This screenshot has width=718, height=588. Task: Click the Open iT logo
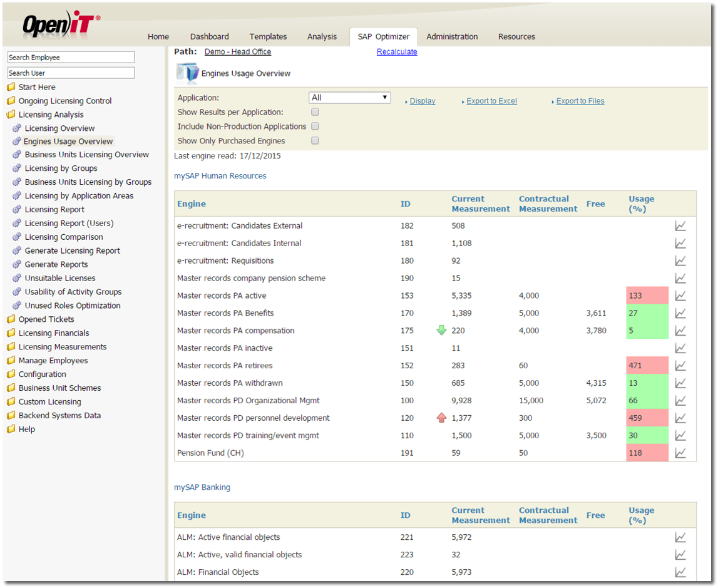point(61,24)
